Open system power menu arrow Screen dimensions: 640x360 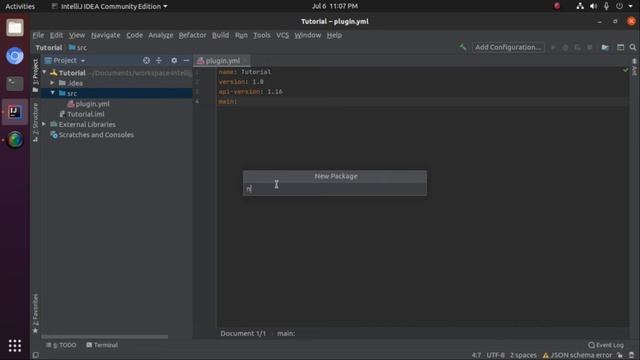point(631,6)
